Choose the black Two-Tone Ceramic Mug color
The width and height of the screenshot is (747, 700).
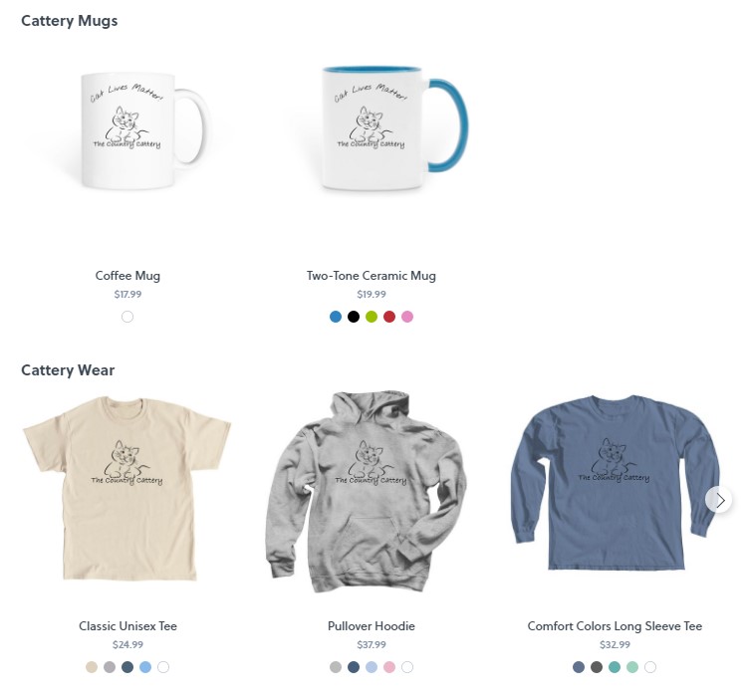[354, 317]
